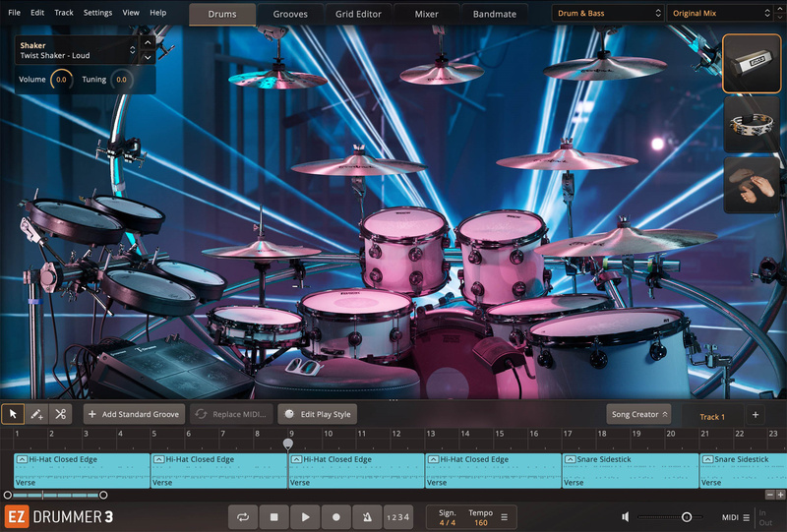787x532 pixels.
Task: Open the Original Mix preset dropdown
Action: [x=721, y=14]
